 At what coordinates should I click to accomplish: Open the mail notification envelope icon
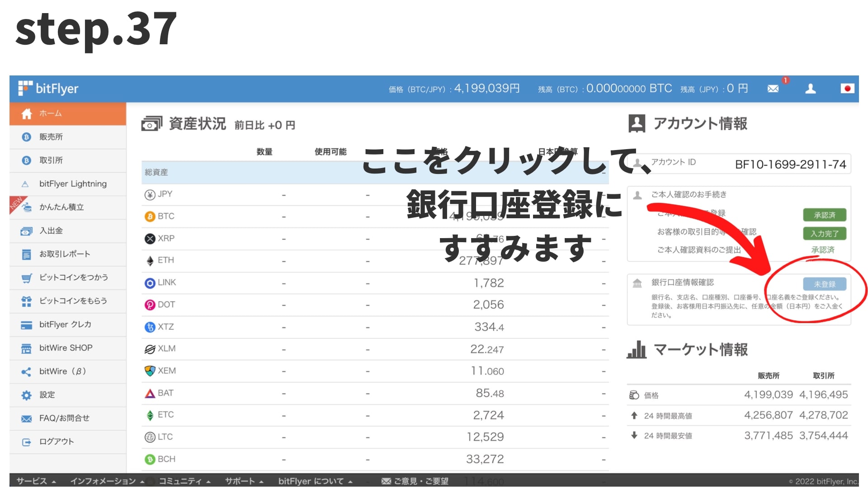773,89
